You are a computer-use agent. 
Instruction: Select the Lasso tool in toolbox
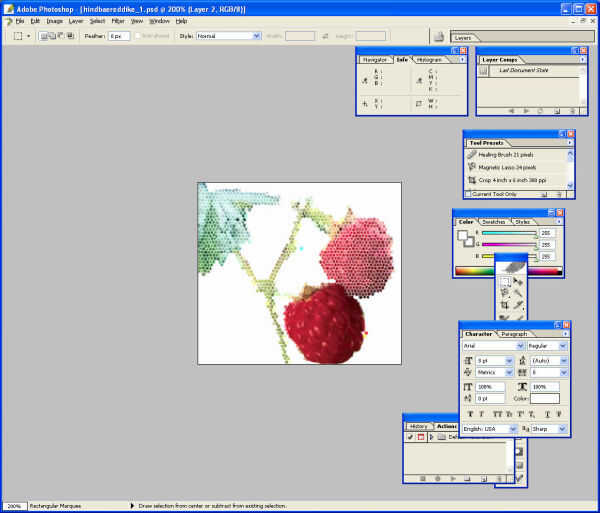505,293
